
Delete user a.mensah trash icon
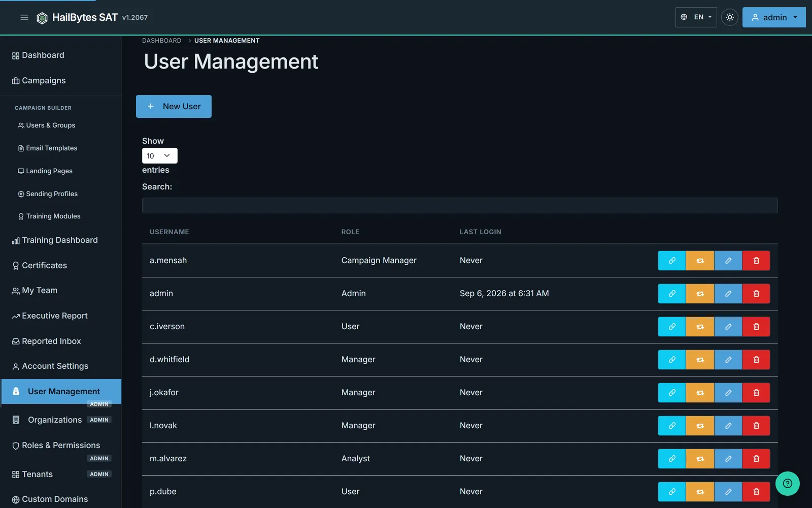pos(756,261)
